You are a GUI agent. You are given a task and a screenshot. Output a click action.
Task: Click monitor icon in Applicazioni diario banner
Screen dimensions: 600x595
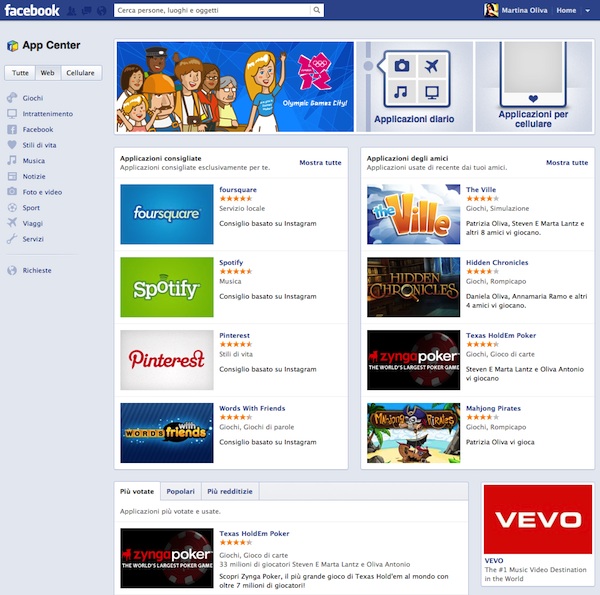[x=432, y=92]
